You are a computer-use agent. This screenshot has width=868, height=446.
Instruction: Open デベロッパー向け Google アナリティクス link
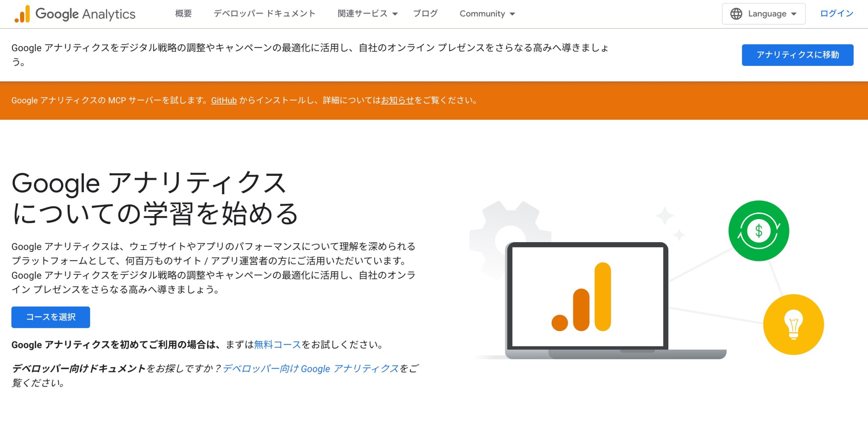tap(310, 369)
